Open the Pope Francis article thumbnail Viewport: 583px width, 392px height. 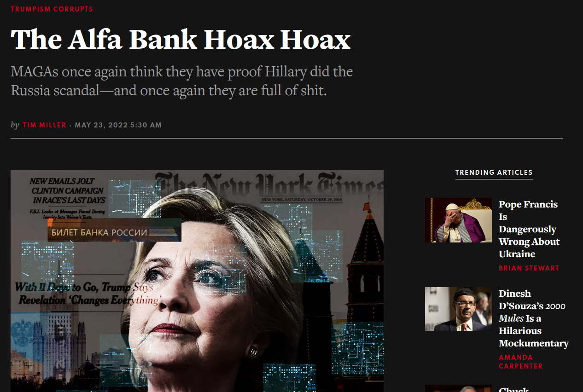(458, 220)
